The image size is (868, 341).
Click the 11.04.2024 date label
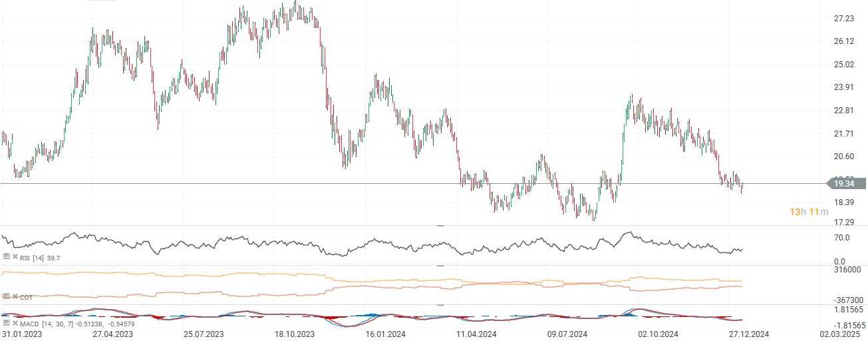(477, 334)
